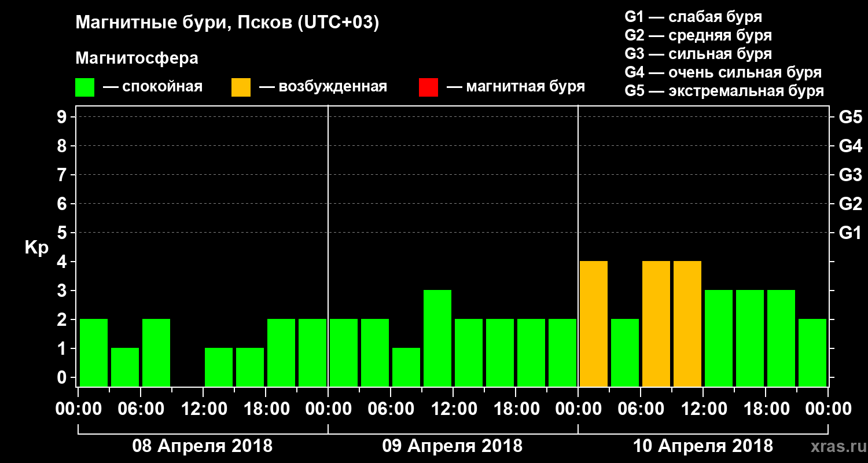The height and width of the screenshot is (463, 868).
Task: Click the '12:00' time label under 08 Апреля
Action: 203,409
